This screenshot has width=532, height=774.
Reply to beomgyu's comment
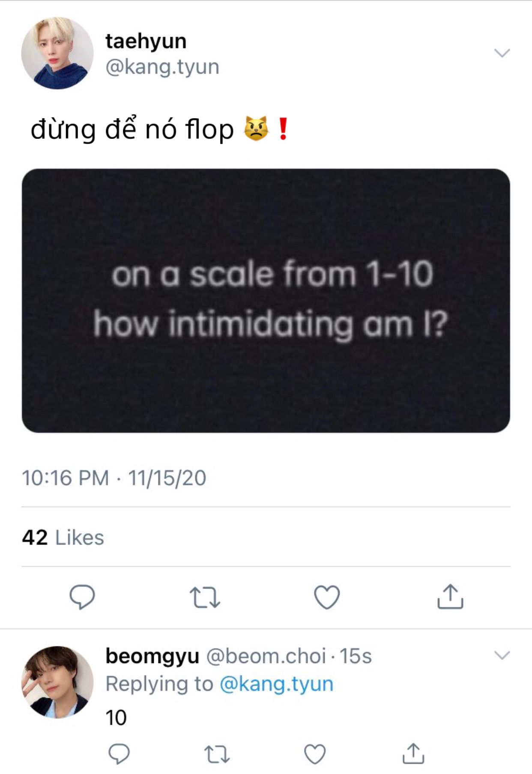tap(119, 754)
